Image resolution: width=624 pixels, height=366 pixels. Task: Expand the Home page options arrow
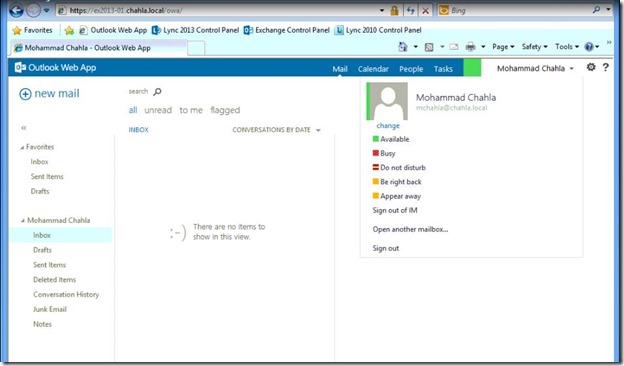coord(415,47)
